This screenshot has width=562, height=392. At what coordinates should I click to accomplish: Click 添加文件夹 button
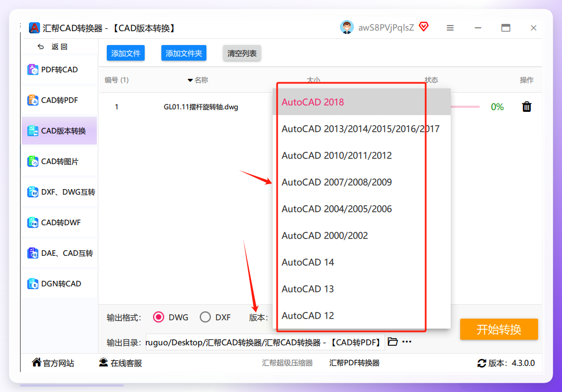184,53
